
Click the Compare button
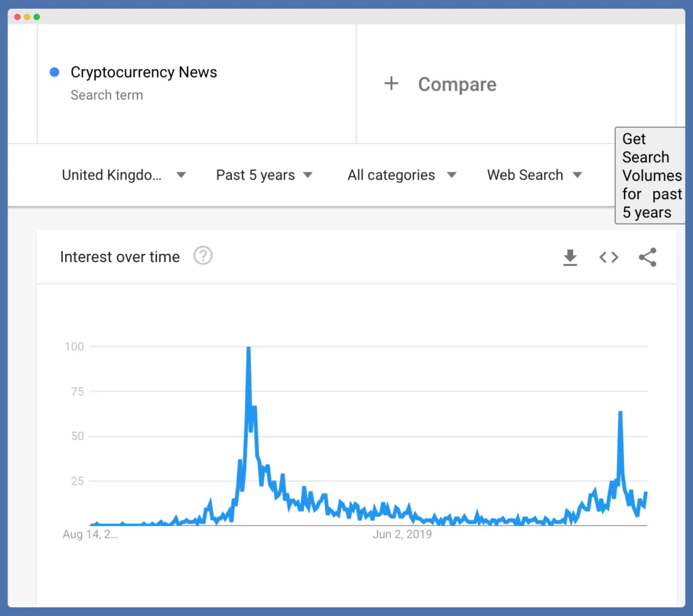pyautogui.click(x=457, y=84)
